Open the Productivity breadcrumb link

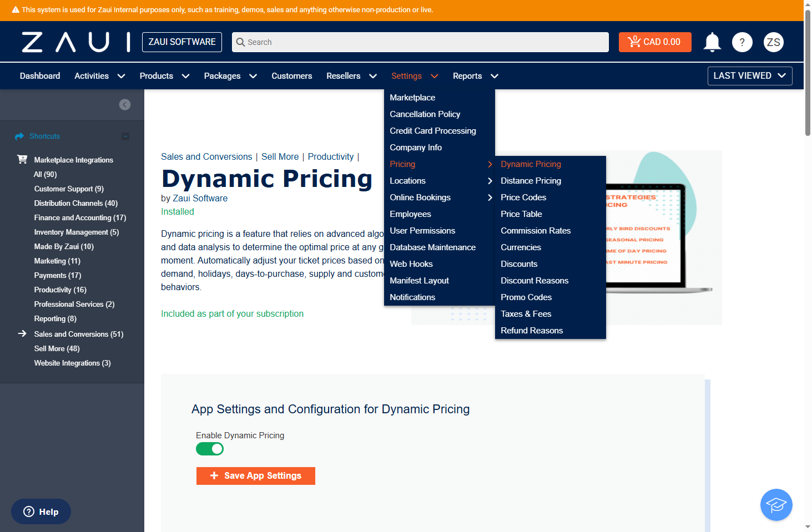[x=331, y=157]
